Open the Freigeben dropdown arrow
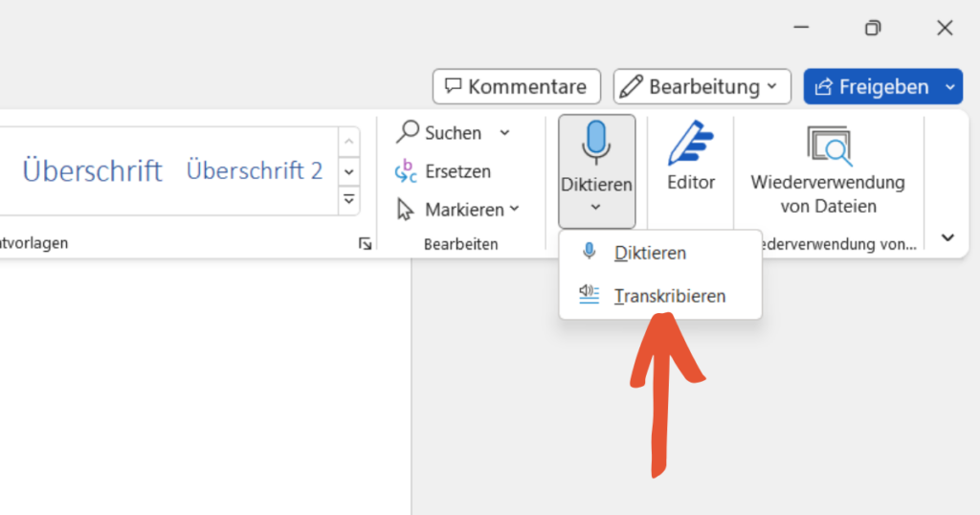The height and width of the screenshot is (515, 980). pyautogui.click(x=949, y=87)
